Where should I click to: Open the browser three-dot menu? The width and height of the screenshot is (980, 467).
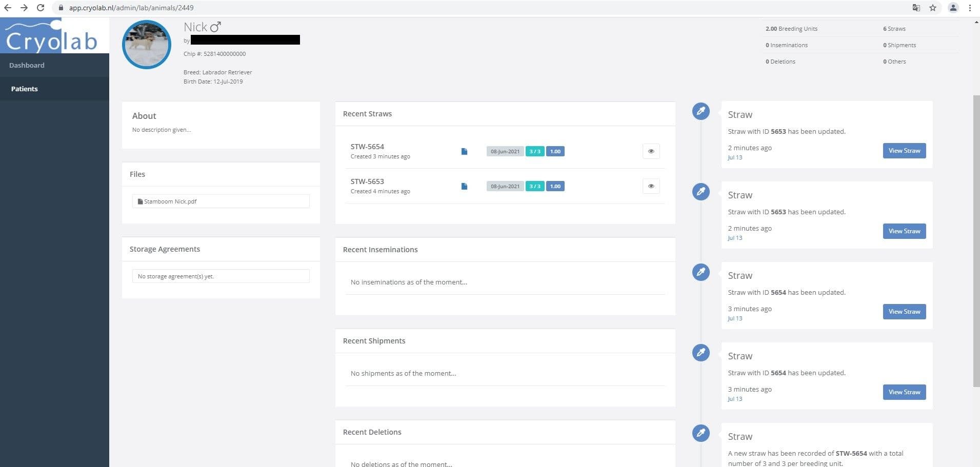pos(970,8)
